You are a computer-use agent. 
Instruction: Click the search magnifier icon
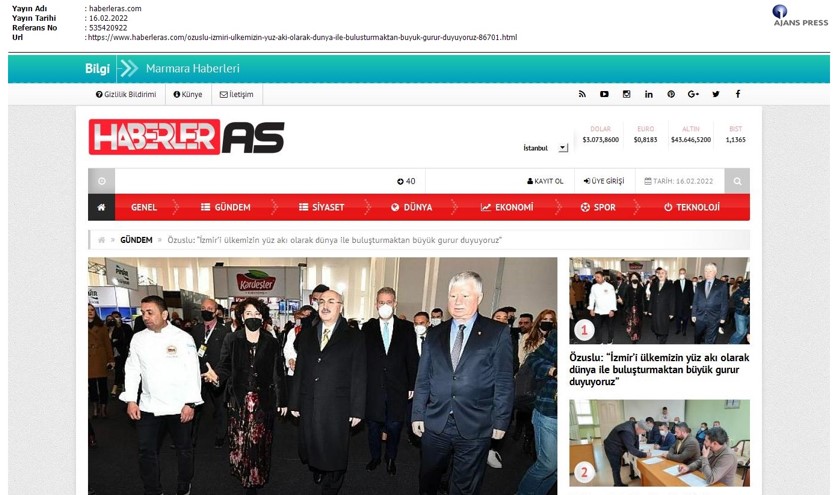[737, 181]
